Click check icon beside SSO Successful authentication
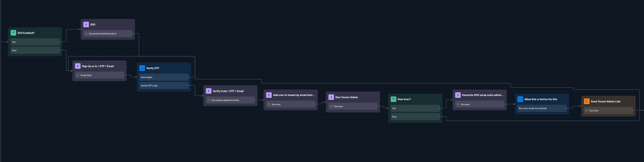 coord(86,34)
